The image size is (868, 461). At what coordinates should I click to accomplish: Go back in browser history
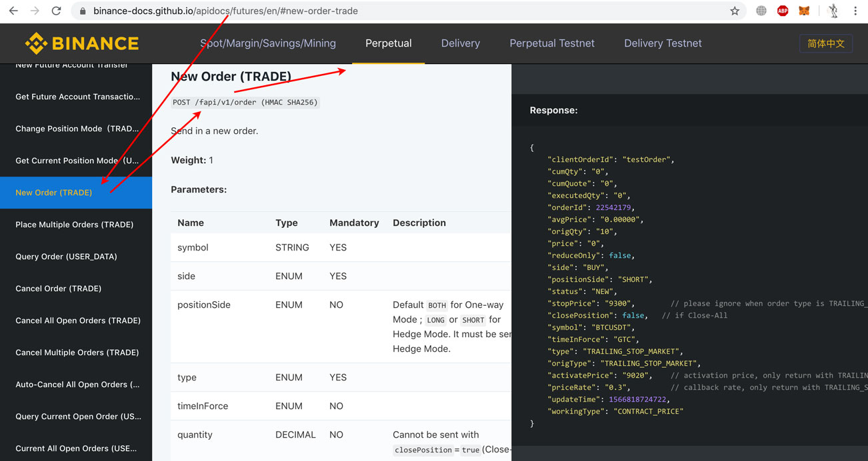(x=13, y=11)
